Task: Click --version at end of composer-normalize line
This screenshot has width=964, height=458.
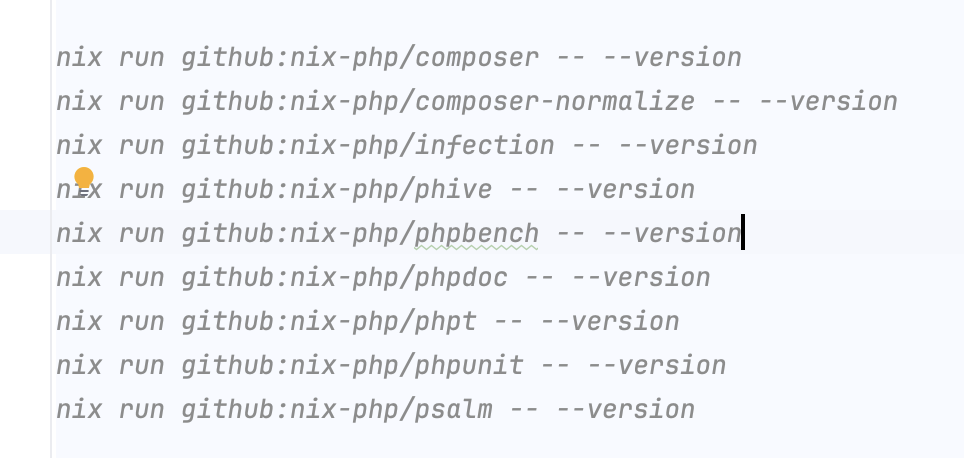Action: coord(828,102)
